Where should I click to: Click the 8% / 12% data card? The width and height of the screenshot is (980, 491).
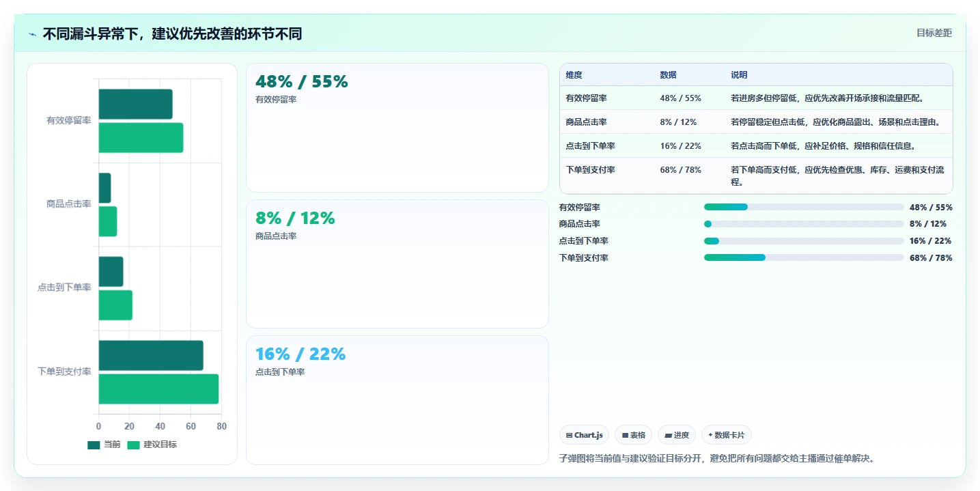click(397, 264)
